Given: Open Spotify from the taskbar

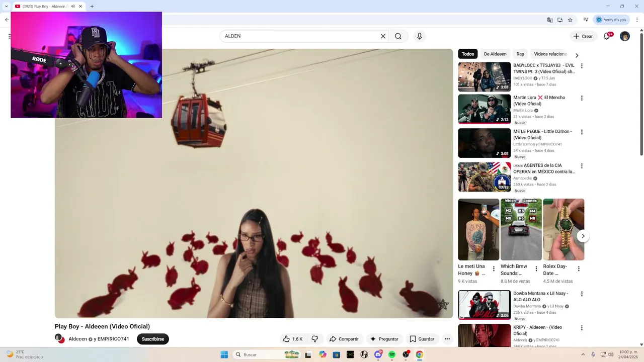Looking at the screenshot, I should pyautogui.click(x=392, y=354).
